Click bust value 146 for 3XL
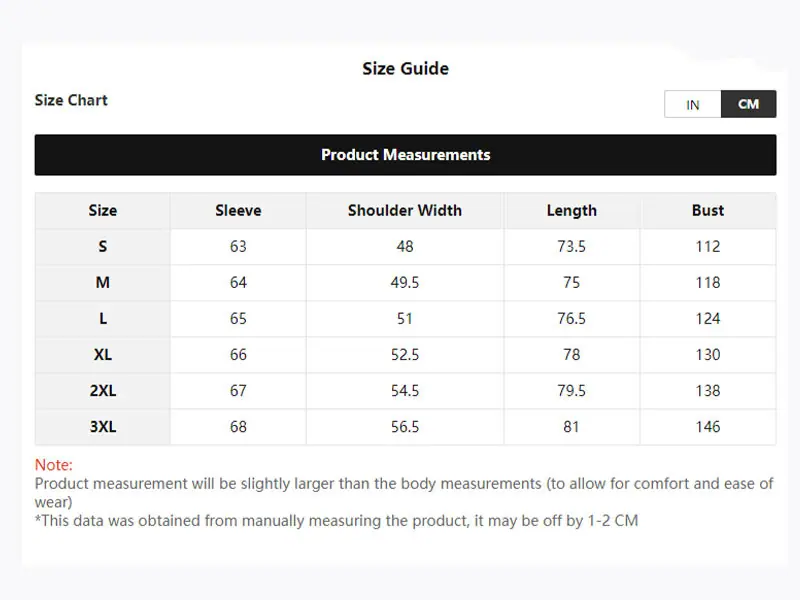The height and width of the screenshot is (600, 800). (708, 427)
